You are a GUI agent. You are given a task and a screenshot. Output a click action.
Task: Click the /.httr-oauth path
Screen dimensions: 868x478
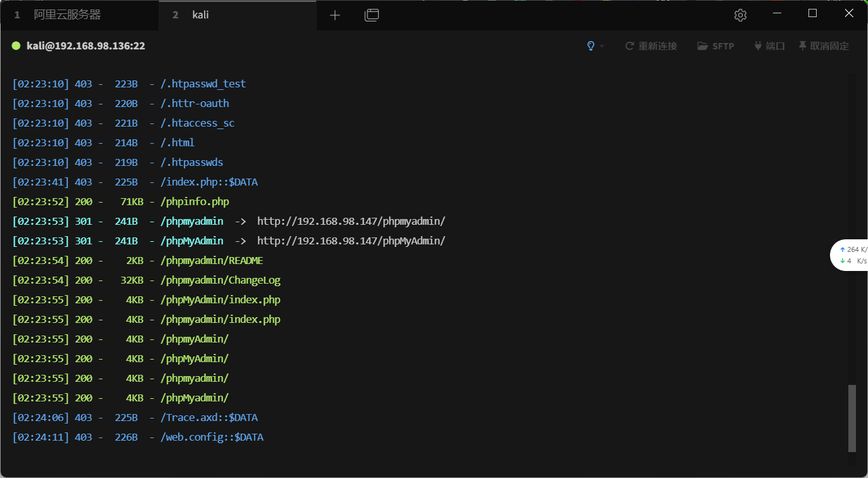pos(195,104)
